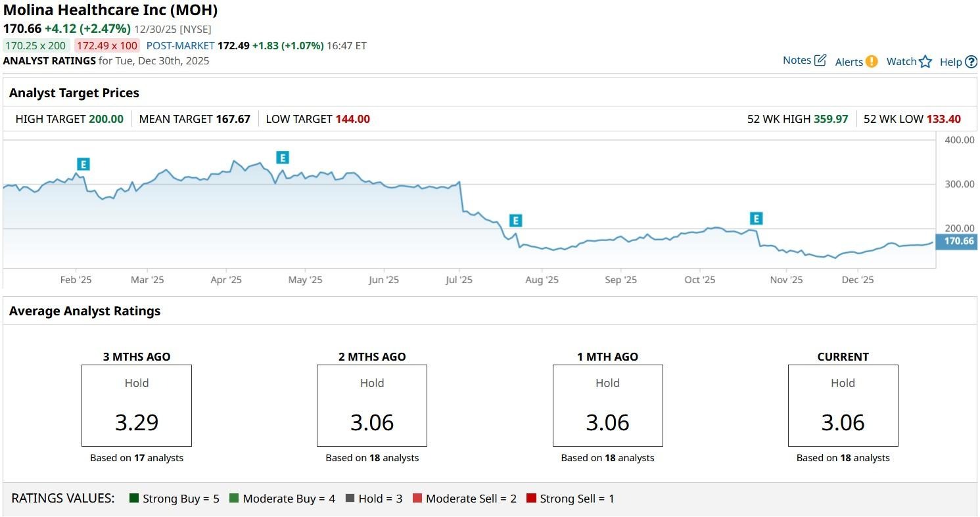The height and width of the screenshot is (517, 980).
Task: Open the Alerts link
Action: pyautogui.click(x=849, y=62)
